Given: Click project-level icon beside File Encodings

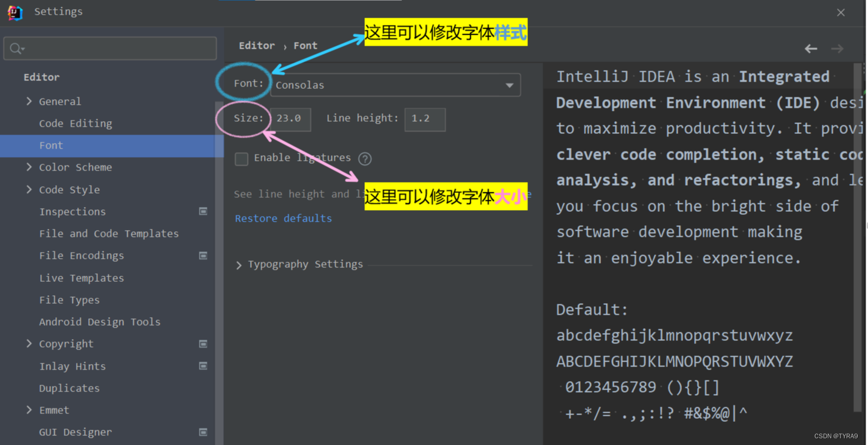Looking at the screenshot, I should pos(203,256).
